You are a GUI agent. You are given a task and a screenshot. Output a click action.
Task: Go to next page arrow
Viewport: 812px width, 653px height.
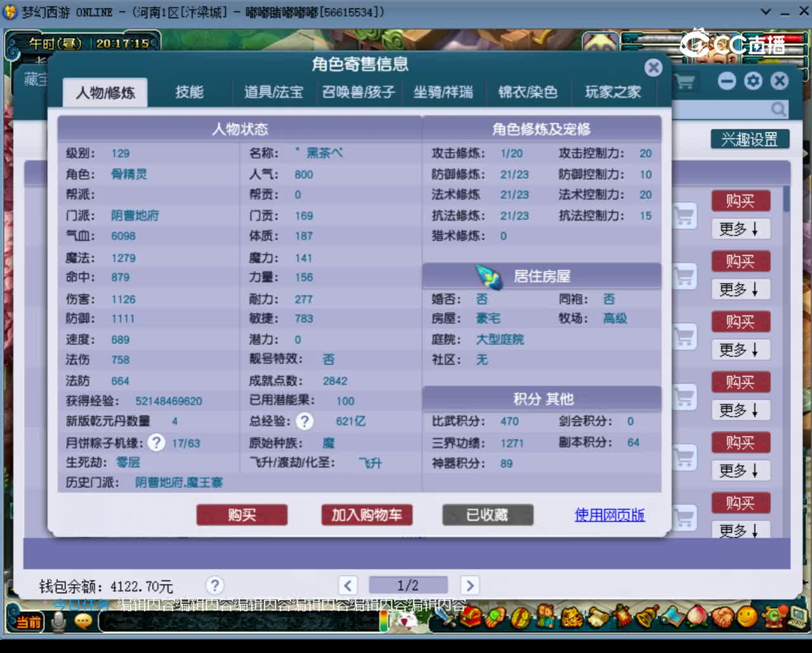pos(469,585)
